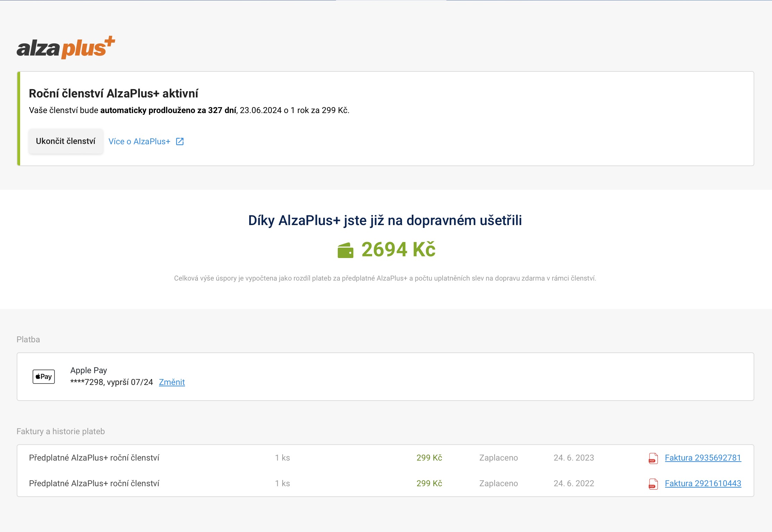Open invoice Faktura 2935692781
The height and width of the screenshot is (532, 772).
point(703,458)
